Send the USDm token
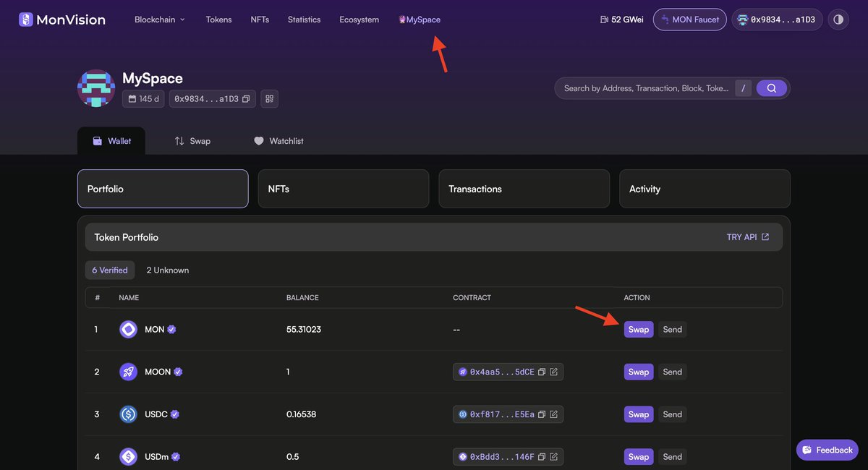 coord(673,457)
